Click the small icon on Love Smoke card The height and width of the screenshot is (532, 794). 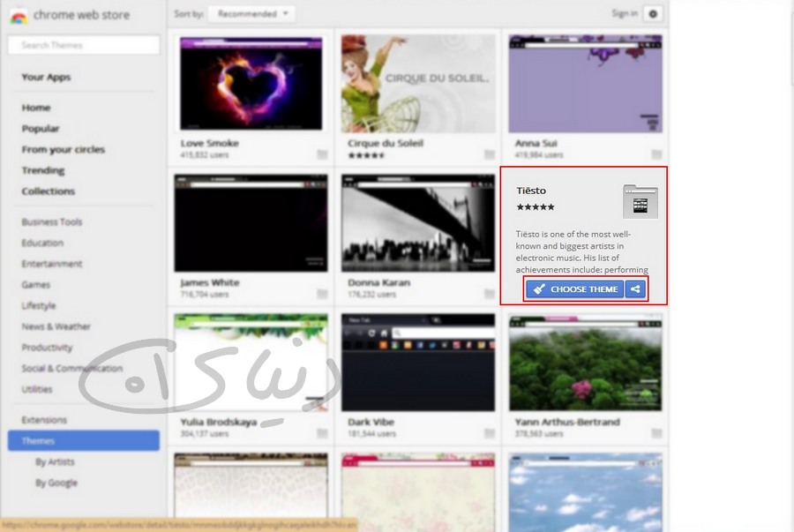click(322, 154)
